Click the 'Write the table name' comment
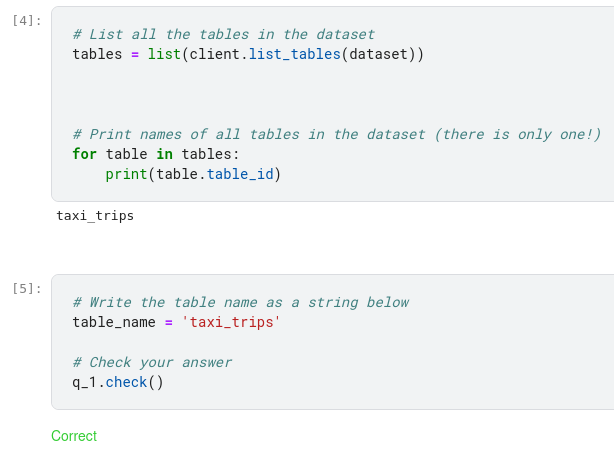The width and height of the screenshot is (614, 455). point(240,302)
